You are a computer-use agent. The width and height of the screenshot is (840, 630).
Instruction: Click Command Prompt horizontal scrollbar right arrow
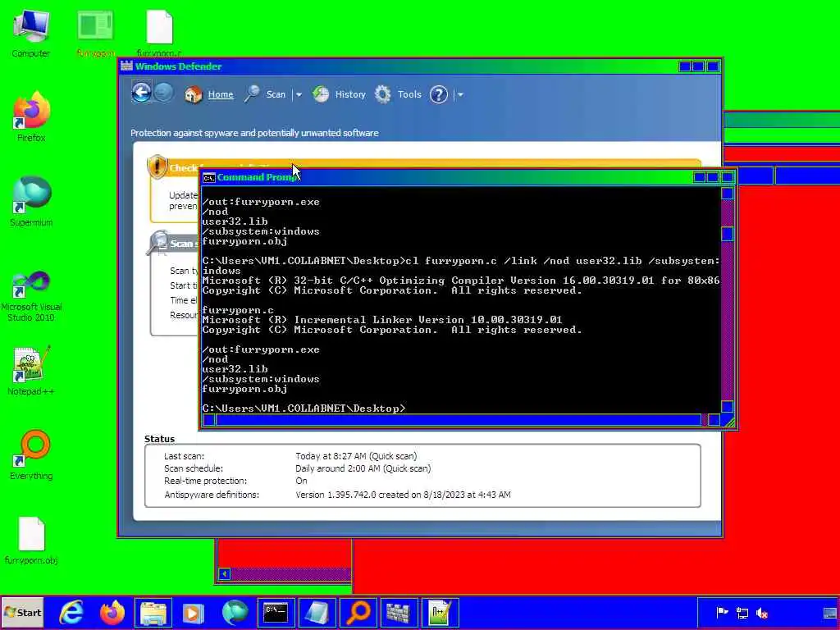714,420
